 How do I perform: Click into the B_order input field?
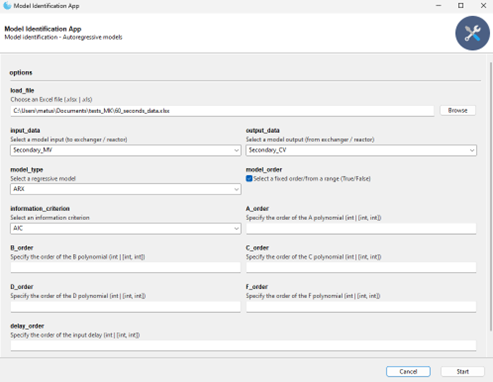pos(125,267)
